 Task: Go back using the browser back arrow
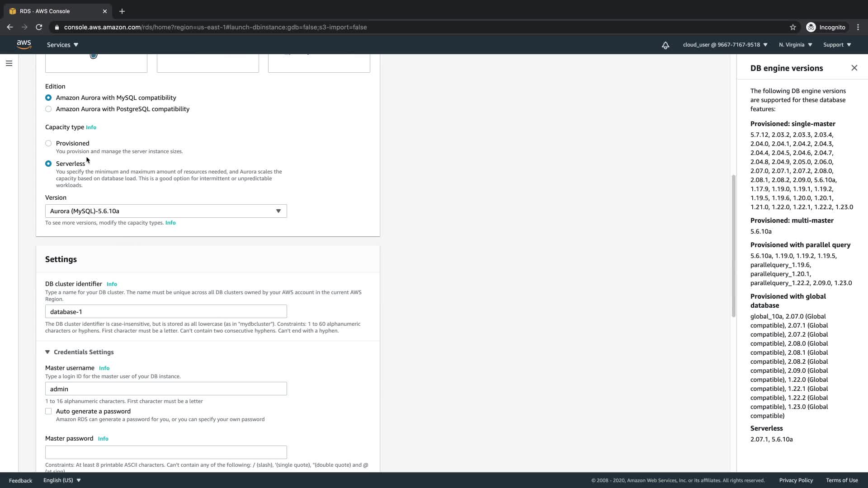coord(10,27)
